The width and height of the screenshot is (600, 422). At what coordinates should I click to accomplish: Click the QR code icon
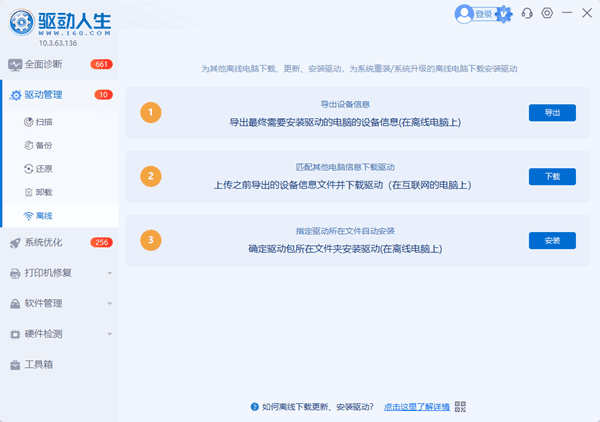[x=460, y=407]
